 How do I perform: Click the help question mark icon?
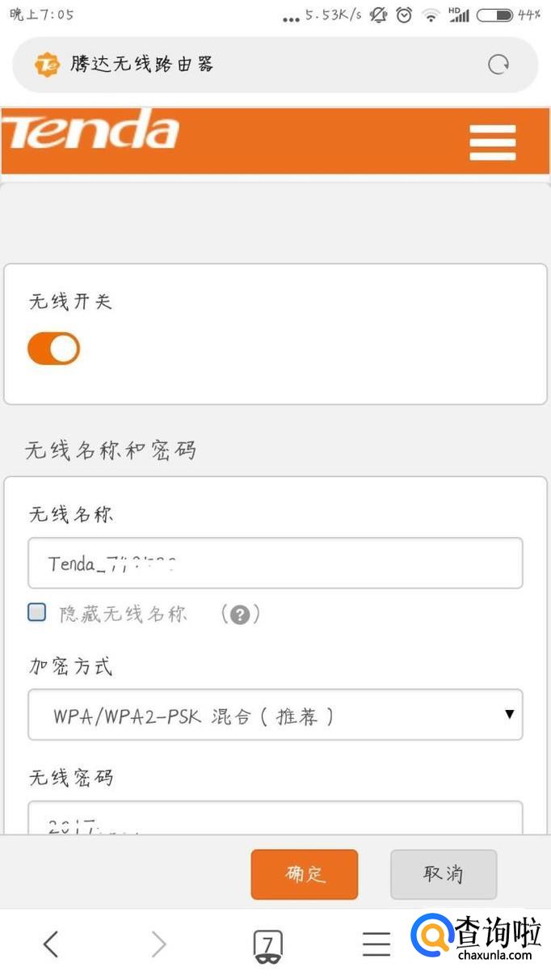point(239,615)
